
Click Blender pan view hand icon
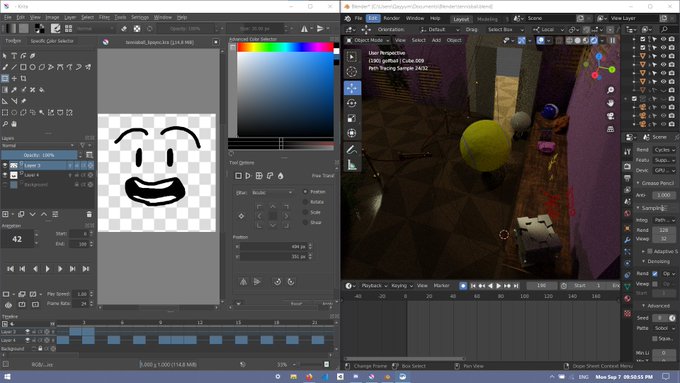[611, 103]
